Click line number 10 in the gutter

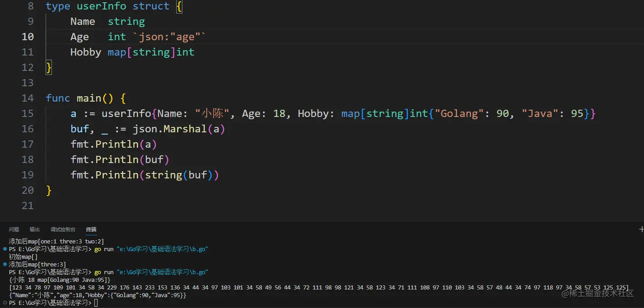pyautogui.click(x=28, y=37)
